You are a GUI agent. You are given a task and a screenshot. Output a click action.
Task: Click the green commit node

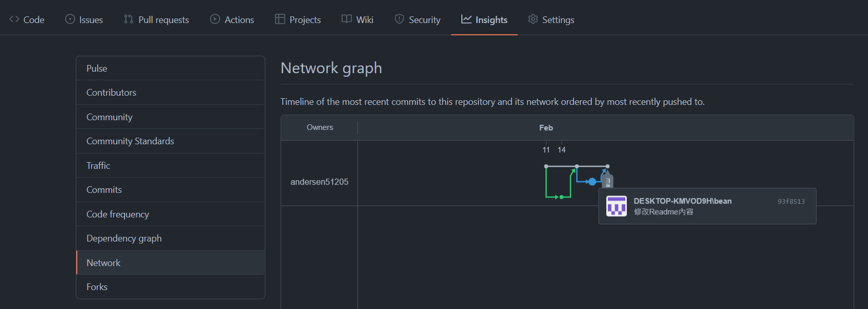pyautogui.click(x=562, y=197)
